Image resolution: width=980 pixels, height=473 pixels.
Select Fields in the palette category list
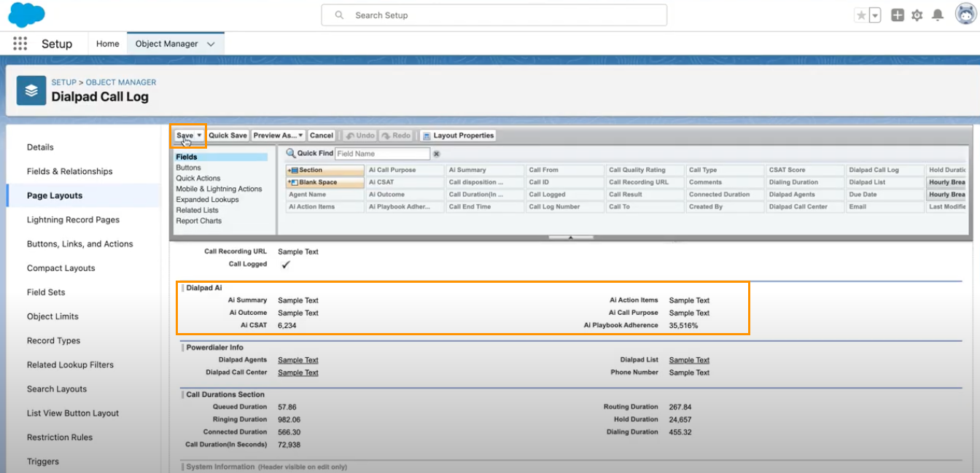[x=221, y=157]
